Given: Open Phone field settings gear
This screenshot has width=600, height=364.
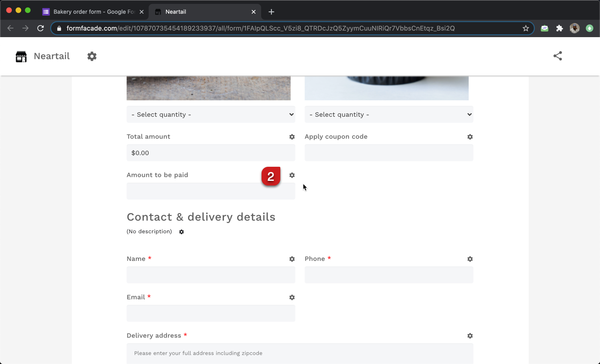Looking at the screenshot, I should [x=470, y=259].
